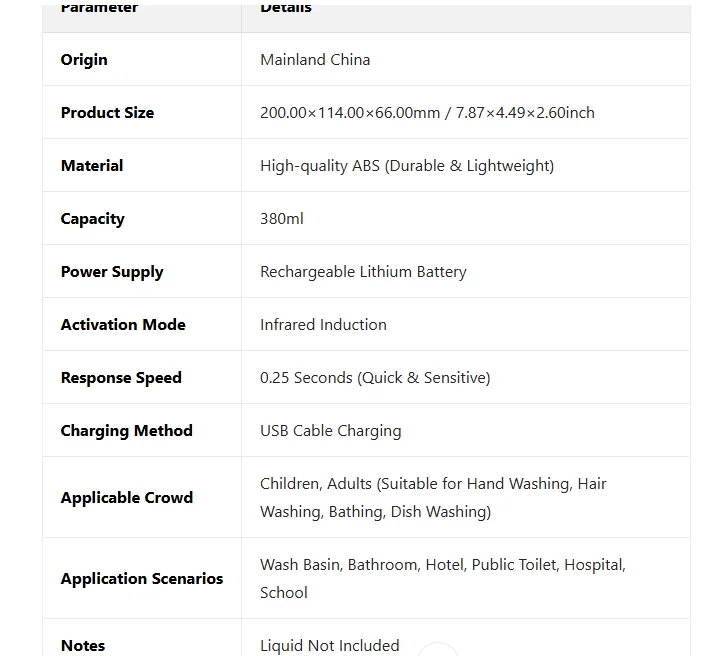The width and height of the screenshot is (707, 656).
Task: Click the "Liquid Not Included" note text
Action: coord(329,645)
